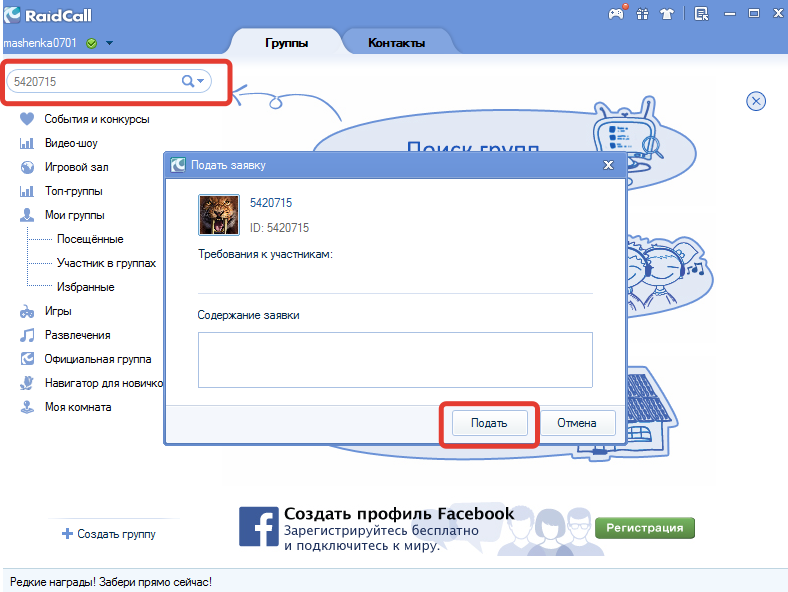
Task: Open Игровой зал globe icon
Action: (27, 167)
